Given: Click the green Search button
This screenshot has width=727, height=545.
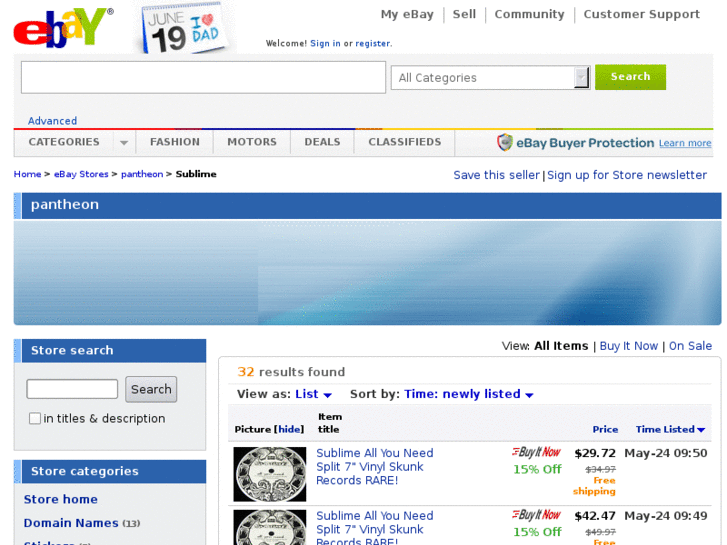Looking at the screenshot, I should tap(630, 77).
